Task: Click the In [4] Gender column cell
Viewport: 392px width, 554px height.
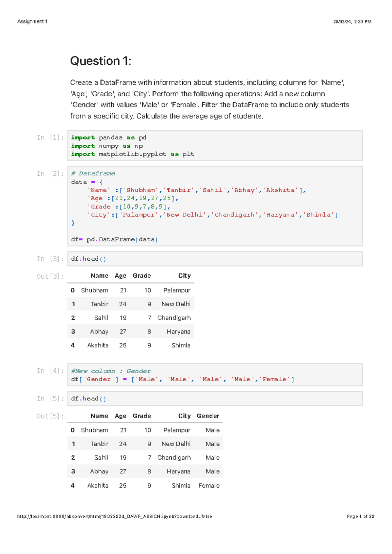Action: (x=215, y=375)
